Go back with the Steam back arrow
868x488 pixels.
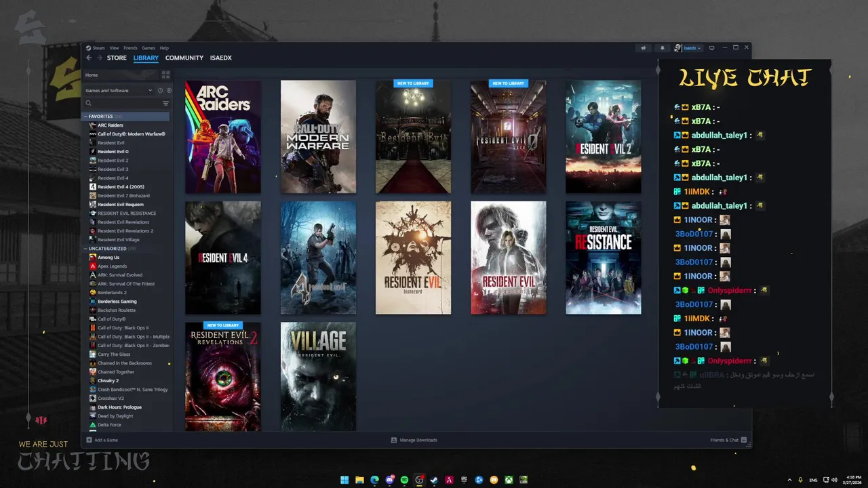[89, 58]
